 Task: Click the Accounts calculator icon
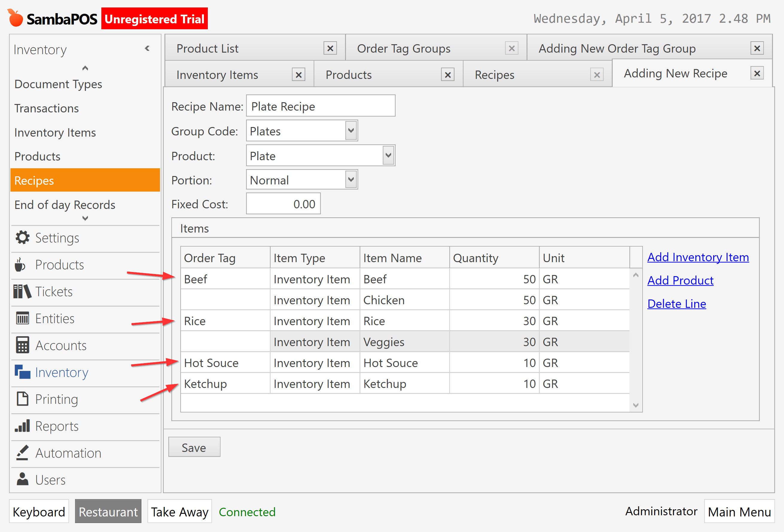[x=23, y=345]
